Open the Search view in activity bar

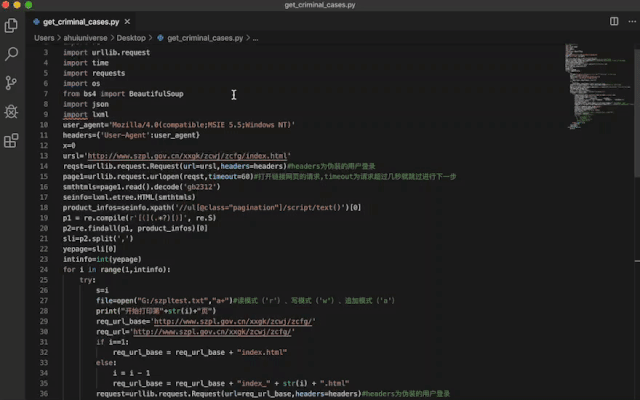[x=12, y=53]
